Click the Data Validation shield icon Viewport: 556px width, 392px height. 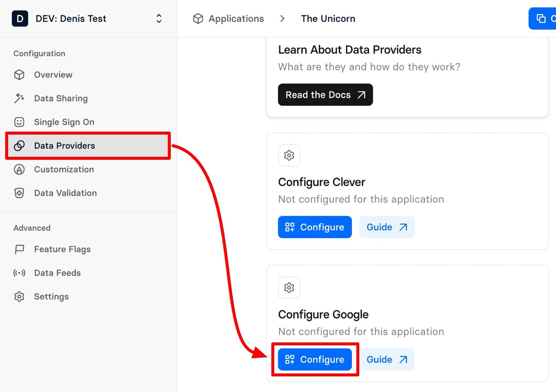(19, 193)
